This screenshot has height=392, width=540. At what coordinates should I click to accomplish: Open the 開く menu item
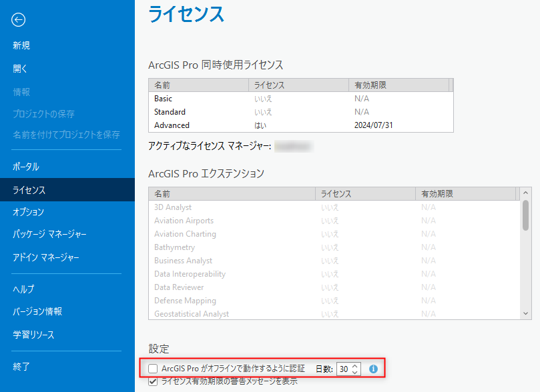tap(20, 69)
